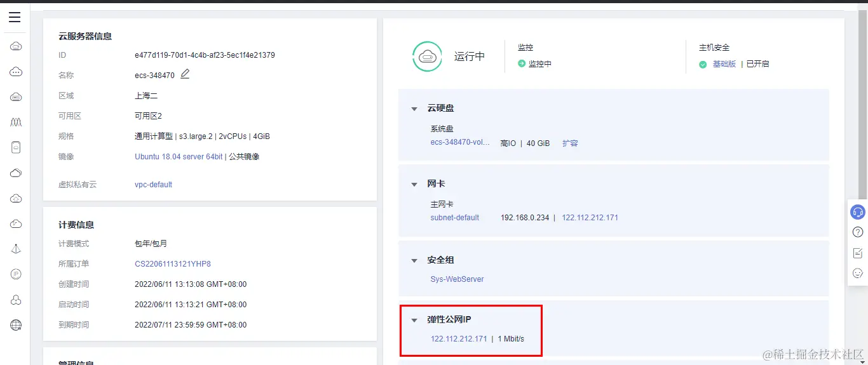The image size is (868, 365).
Task: Open the globe sidebar icon
Action: 16,325
